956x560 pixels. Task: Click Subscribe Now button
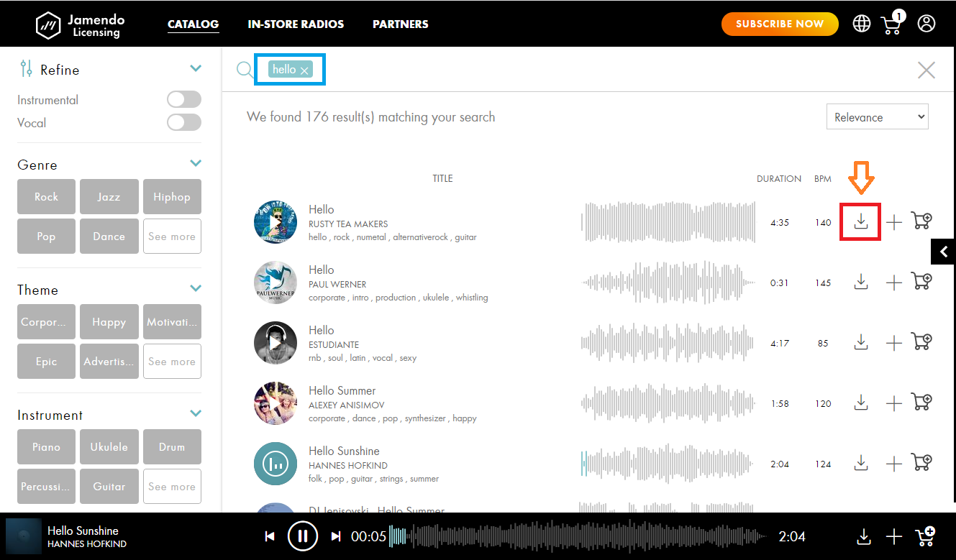(780, 24)
